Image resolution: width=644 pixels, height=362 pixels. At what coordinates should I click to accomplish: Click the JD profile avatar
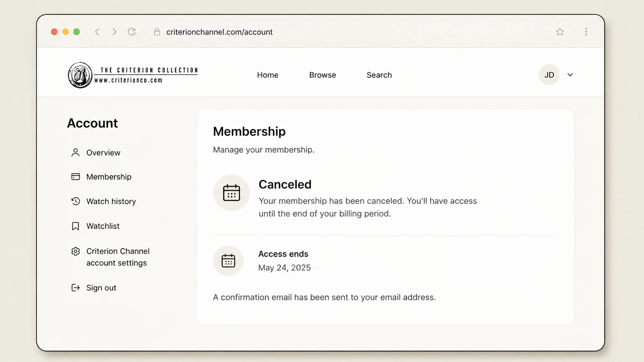click(549, 75)
